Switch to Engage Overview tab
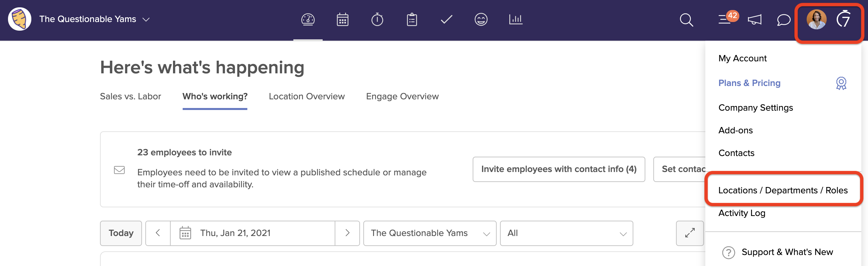 (402, 96)
